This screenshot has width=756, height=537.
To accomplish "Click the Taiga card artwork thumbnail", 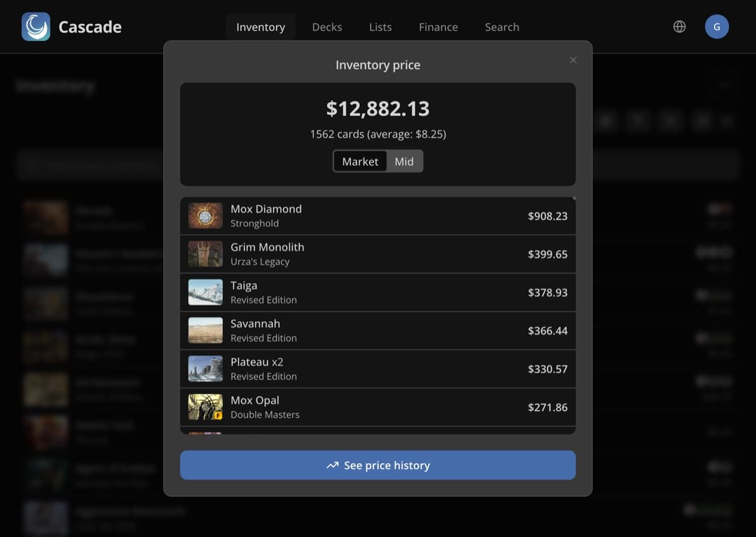I will [x=205, y=292].
